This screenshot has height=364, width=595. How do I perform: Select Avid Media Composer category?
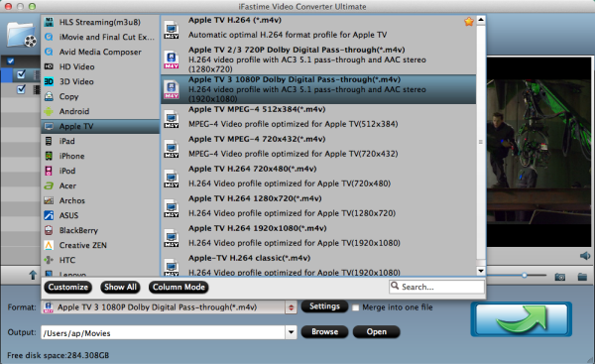tap(100, 52)
